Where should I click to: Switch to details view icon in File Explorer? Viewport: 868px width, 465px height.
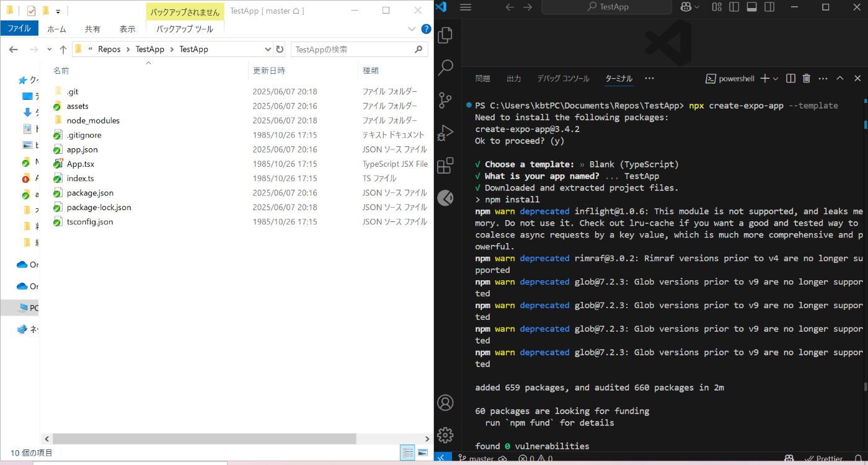pos(407,453)
